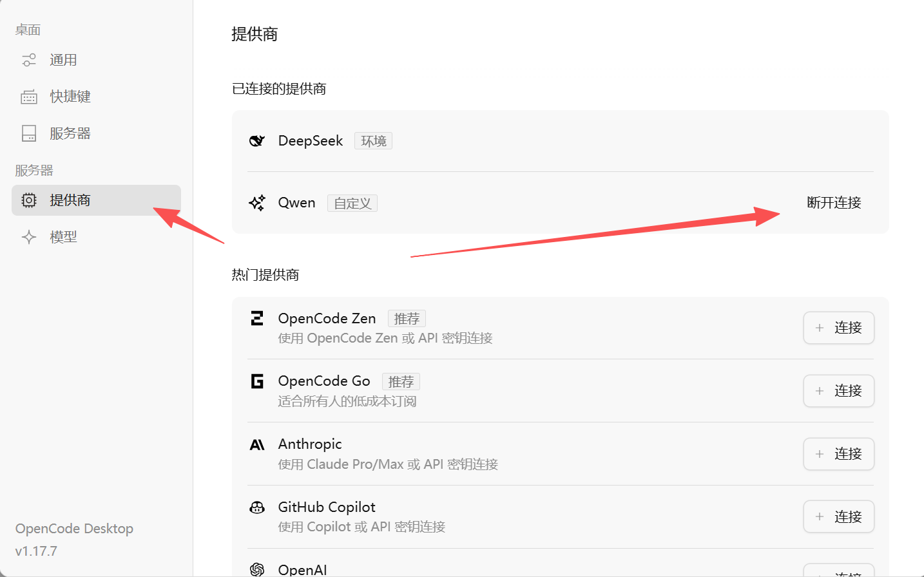
Task: Open the 通用 general settings
Action: 96,60
